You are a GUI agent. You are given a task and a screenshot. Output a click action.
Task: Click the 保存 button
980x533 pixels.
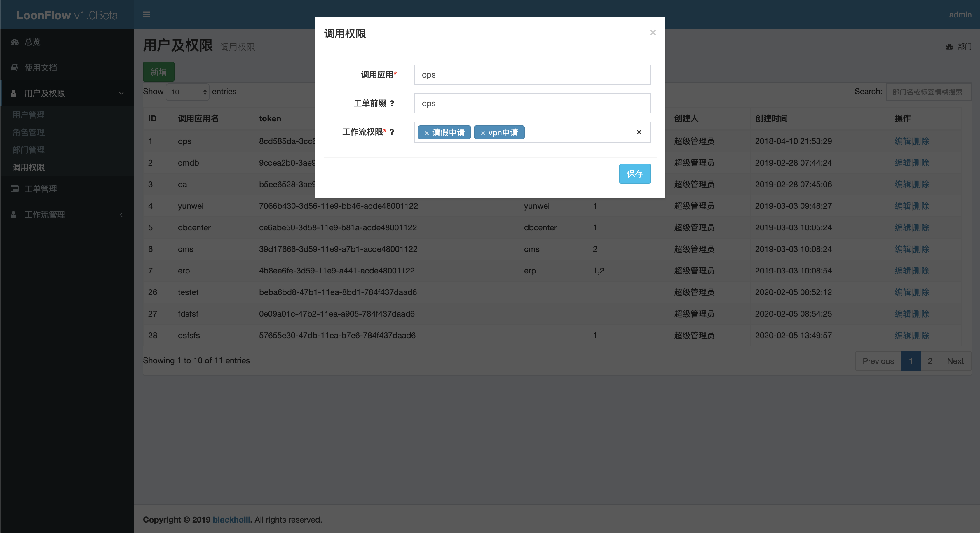point(634,174)
